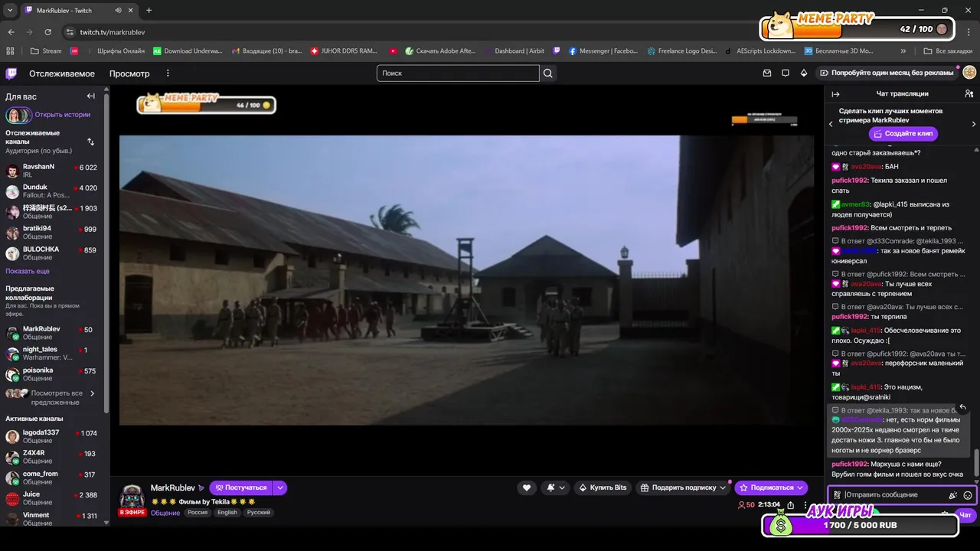980x551 pixels.
Task: Open the browser apps grid shortcut
Action: click(x=10, y=51)
